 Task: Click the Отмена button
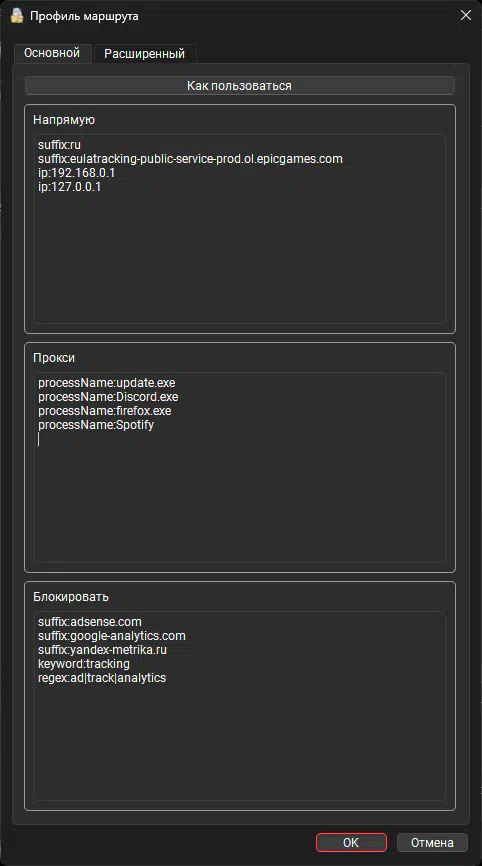point(432,842)
